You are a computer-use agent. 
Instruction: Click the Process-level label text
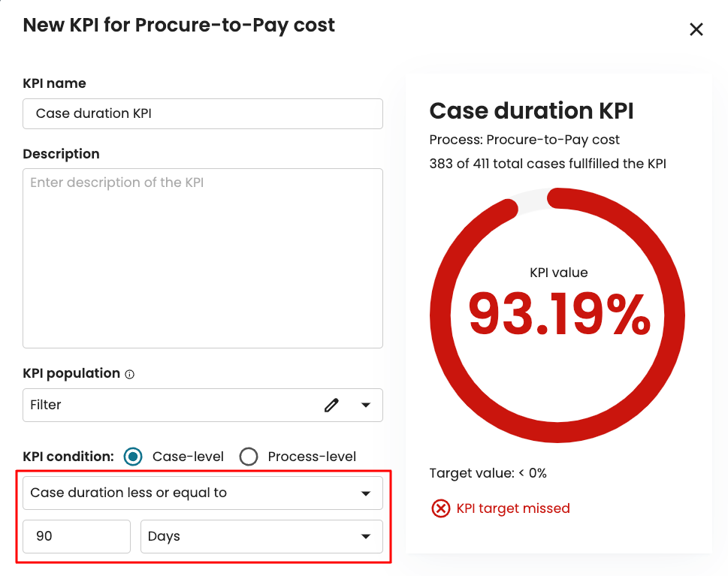(312, 457)
